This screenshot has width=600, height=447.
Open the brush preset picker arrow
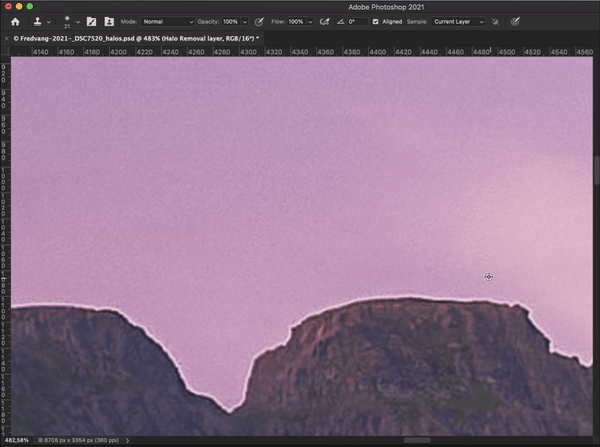(x=78, y=22)
